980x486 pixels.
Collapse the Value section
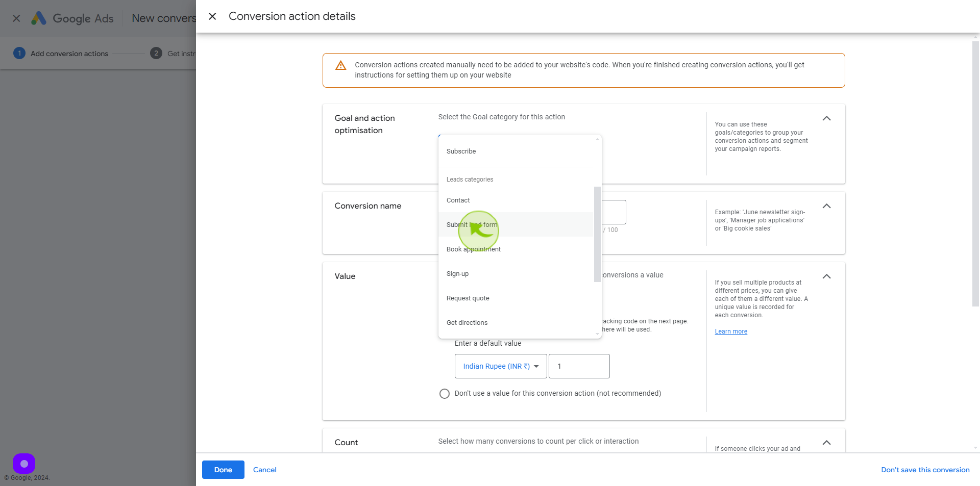[826, 276]
